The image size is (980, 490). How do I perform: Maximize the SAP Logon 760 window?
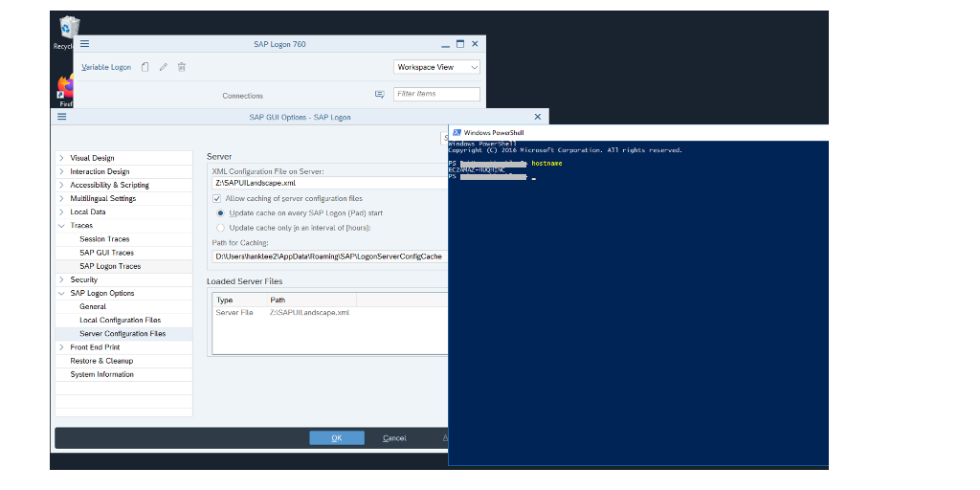(x=460, y=44)
